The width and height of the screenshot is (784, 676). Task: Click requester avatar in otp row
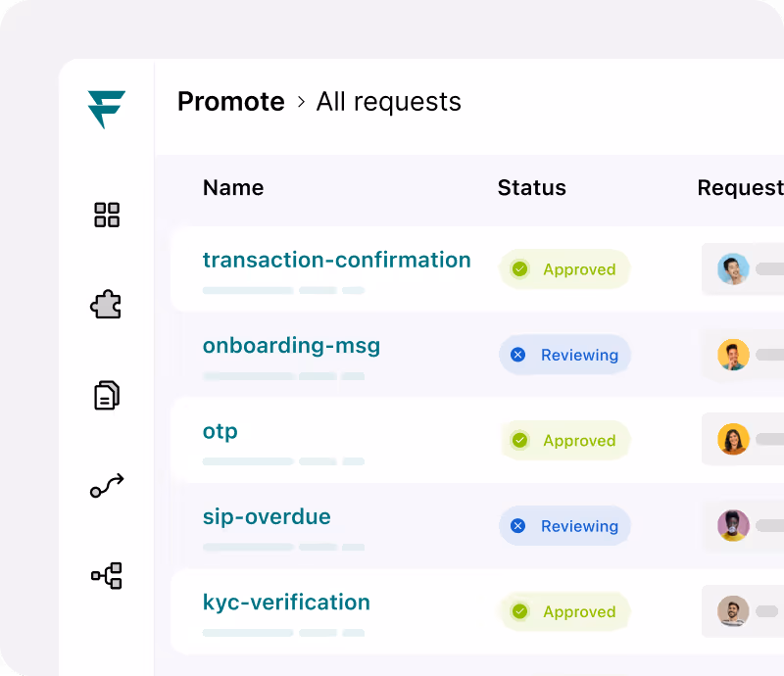[733, 439]
